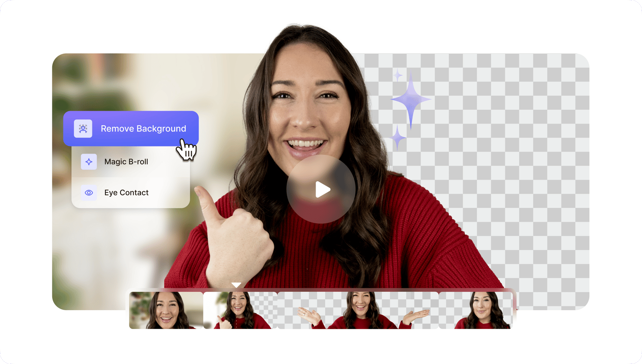Select the Eye Contact text entry

[x=126, y=192]
